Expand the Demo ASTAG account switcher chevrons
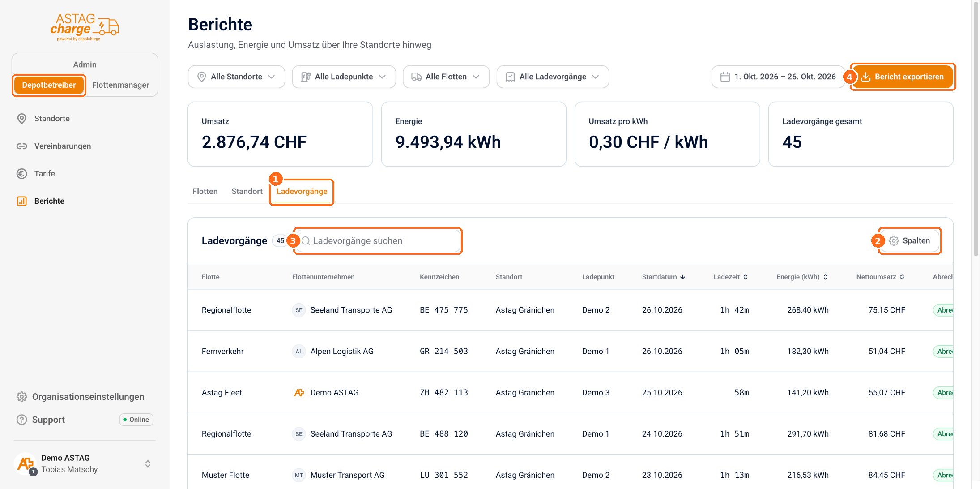Image resolution: width=980 pixels, height=489 pixels. click(148, 464)
